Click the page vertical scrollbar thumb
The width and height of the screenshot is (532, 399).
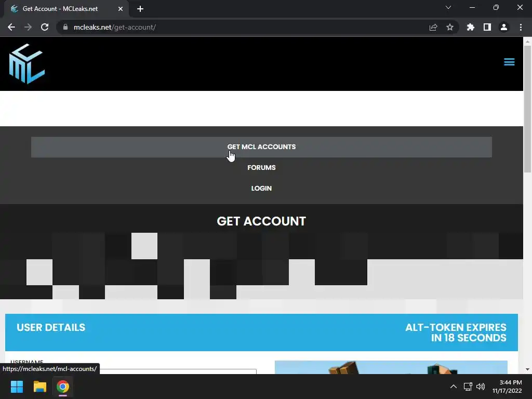pyautogui.click(x=527, y=109)
